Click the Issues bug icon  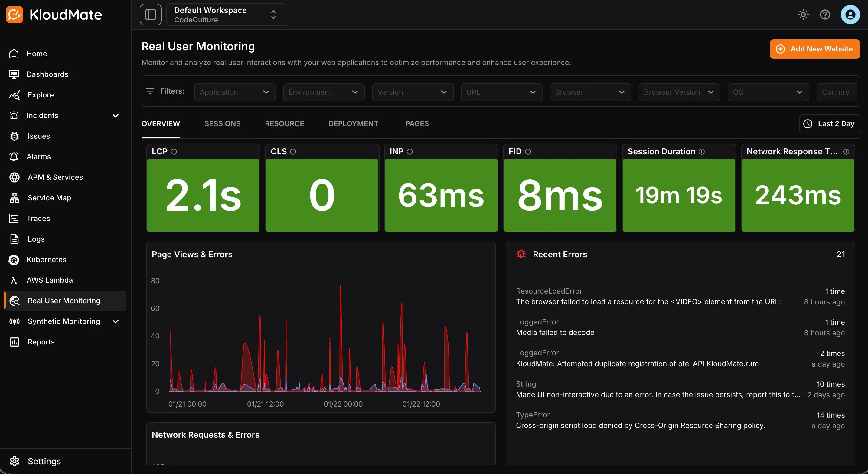15,136
